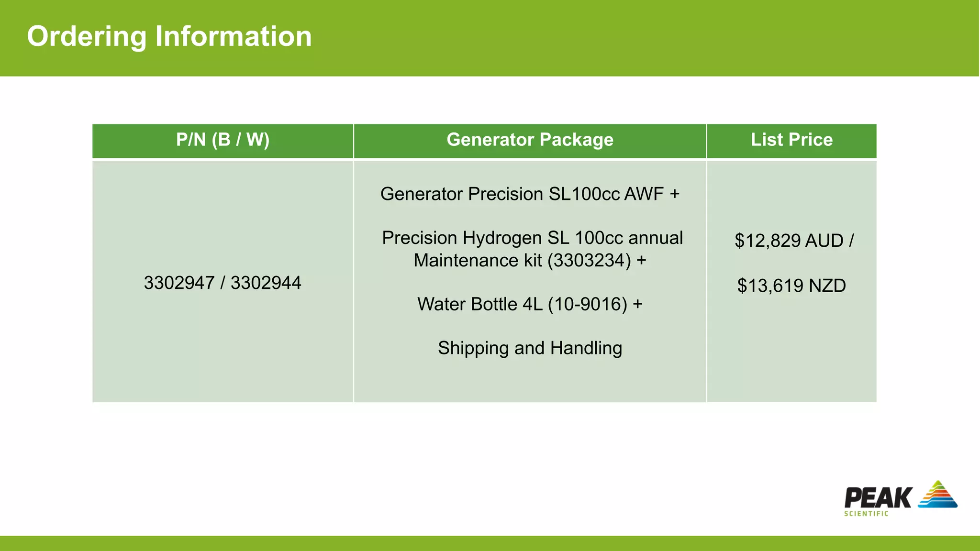Select the P/N (B / W) column header
Screen dimensions: 980x551
[223, 140]
